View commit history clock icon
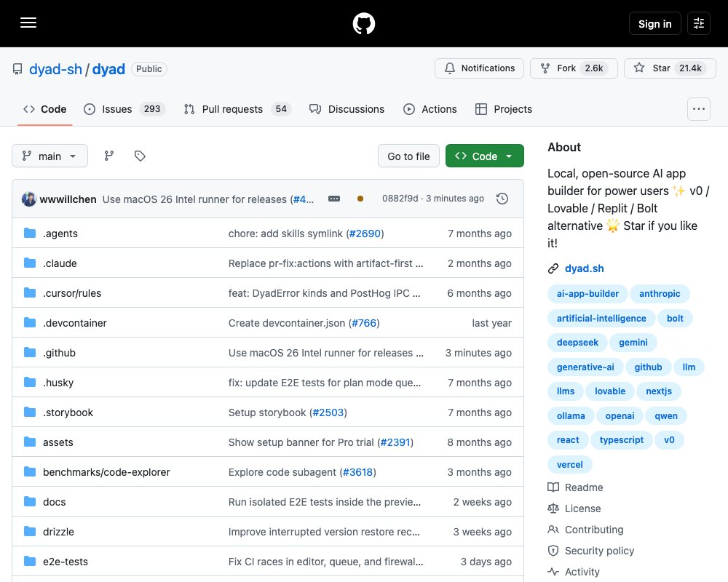 click(x=502, y=199)
